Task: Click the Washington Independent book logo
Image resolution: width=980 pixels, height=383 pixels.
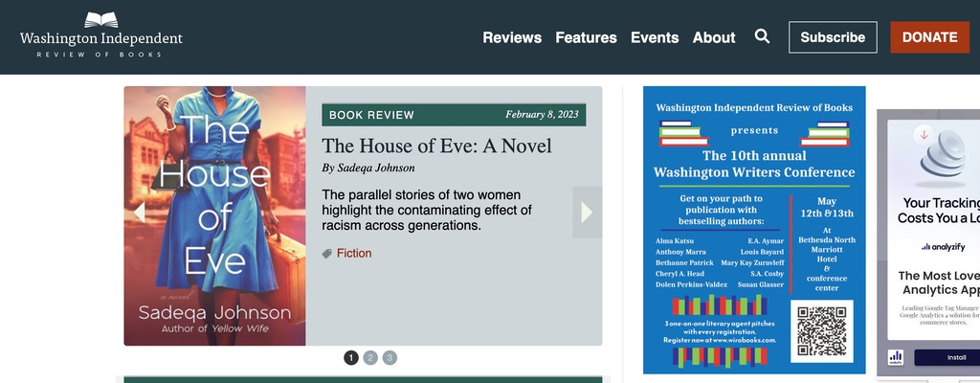Action: coord(101,35)
